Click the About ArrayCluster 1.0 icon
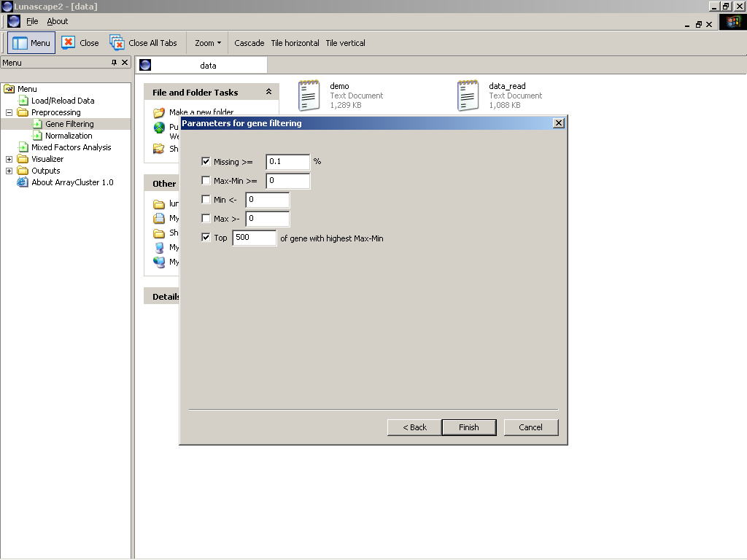 (x=23, y=182)
